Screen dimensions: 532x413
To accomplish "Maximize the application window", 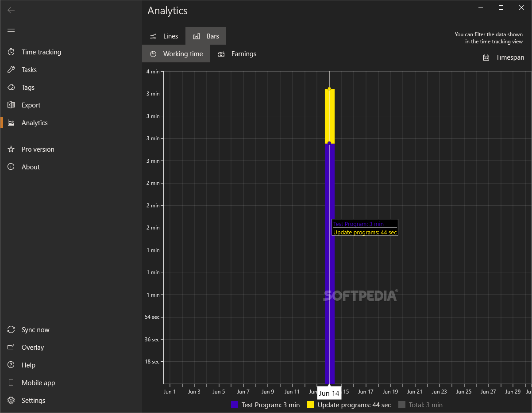I will coord(501,8).
